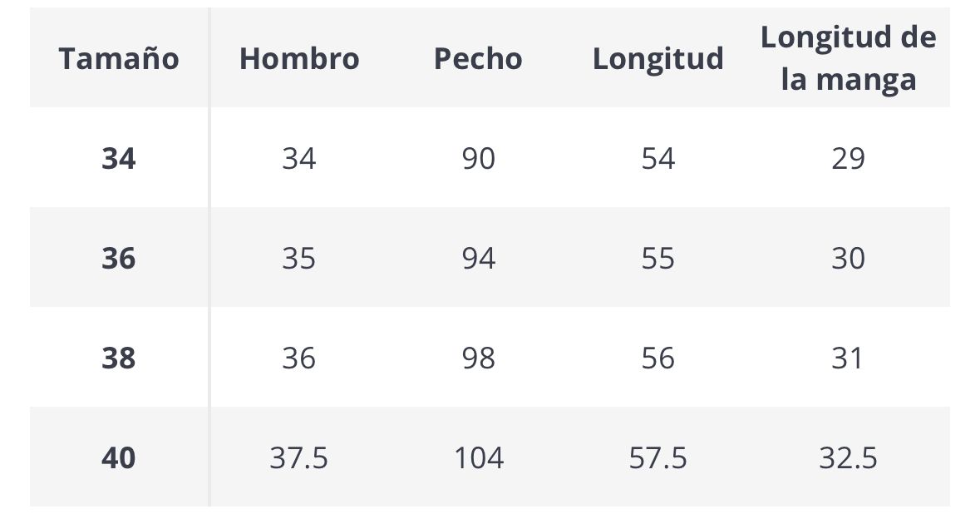The image size is (980, 514).
Task: Click Pecho value 94
Action: [x=479, y=258]
